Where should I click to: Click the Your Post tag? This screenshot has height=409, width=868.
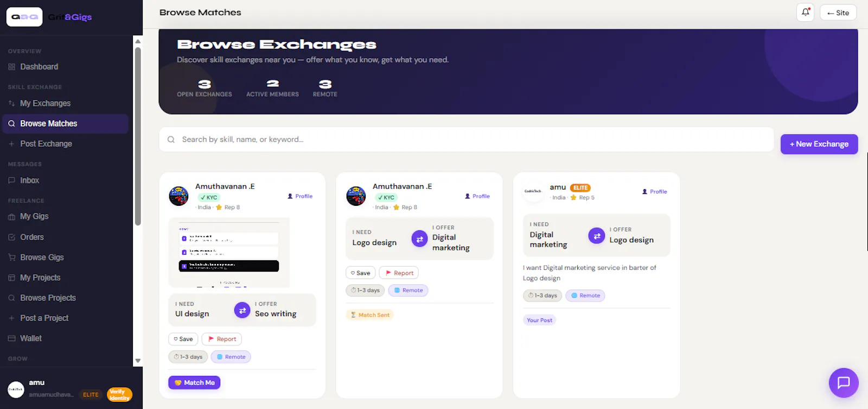click(539, 320)
